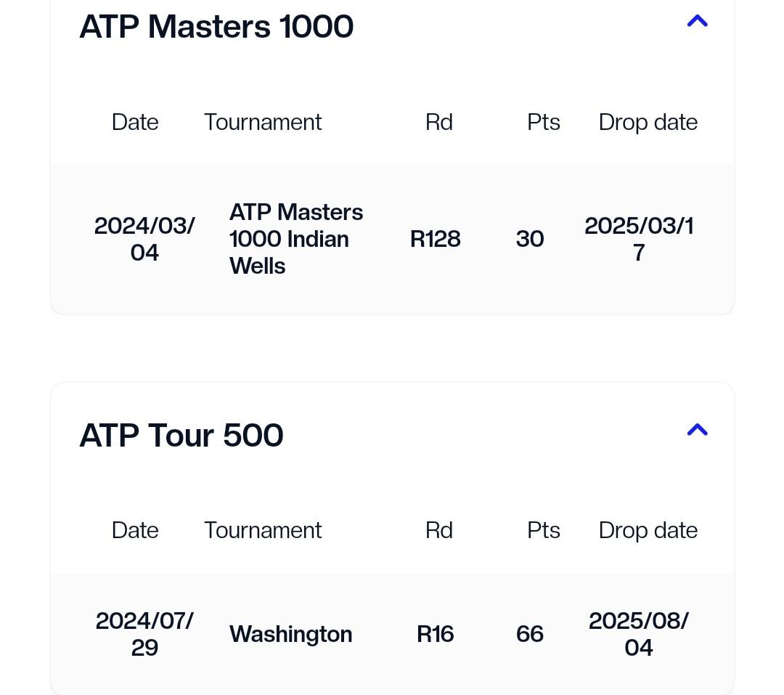Screen dimensions: 784x695
Task: Click Drop date header in Masters 1000 table
Action: point(648,122)
